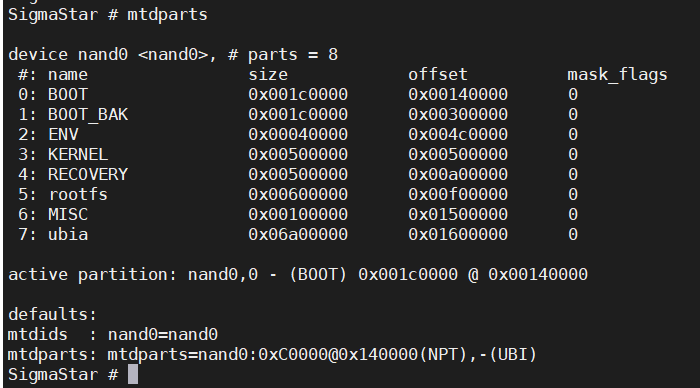Click the BOOT partition name in row 0
Image resolution: width=700 pixels, height=388 pixels.
tap(68, 95)
